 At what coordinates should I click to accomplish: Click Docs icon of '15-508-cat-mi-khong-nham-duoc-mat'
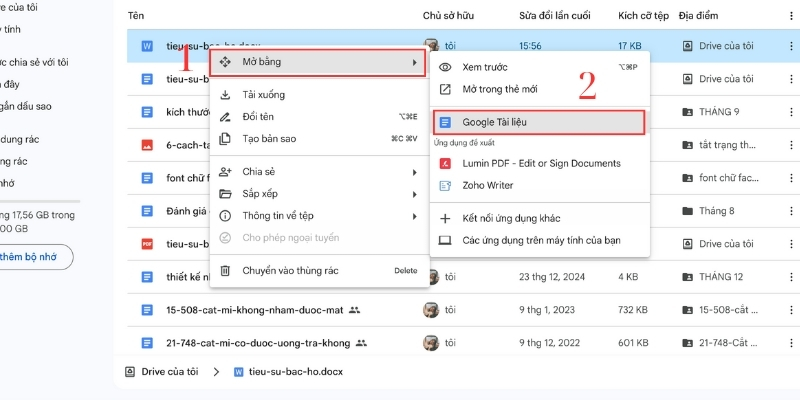pyautogui.click(x=147, y=310)
